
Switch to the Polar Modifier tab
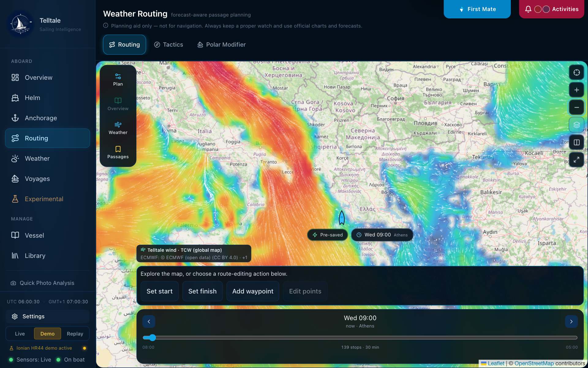(221, 45)
